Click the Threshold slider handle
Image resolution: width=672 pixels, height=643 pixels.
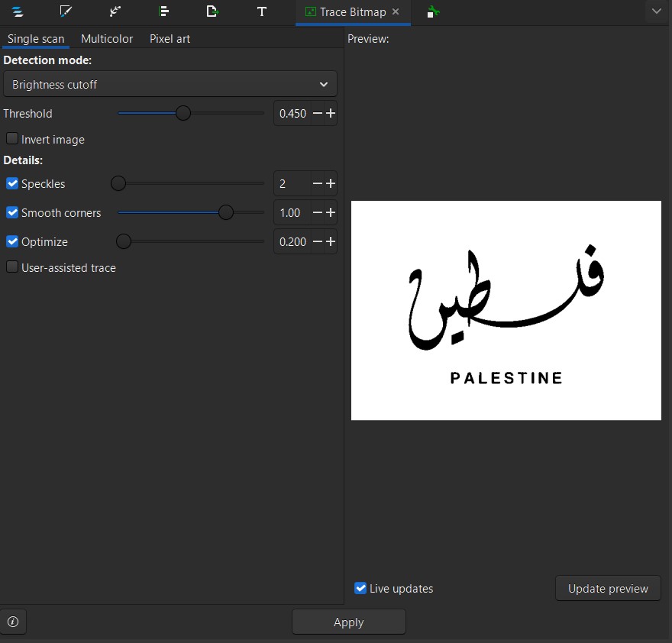point(183,113)
